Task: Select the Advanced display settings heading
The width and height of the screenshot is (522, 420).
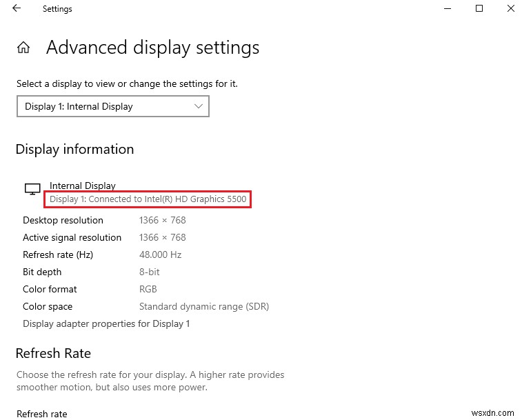Action: click(x=152, y=48)
